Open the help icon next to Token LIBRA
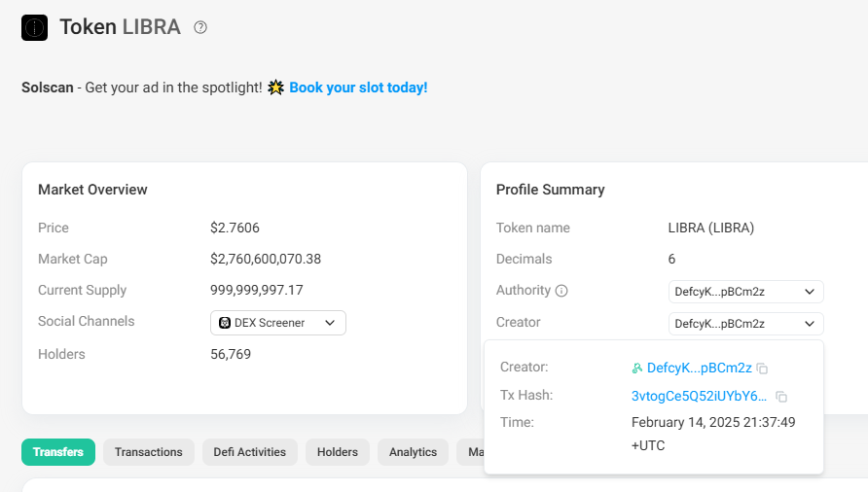This screenshot has height=492, width=868. pos(200,27)
